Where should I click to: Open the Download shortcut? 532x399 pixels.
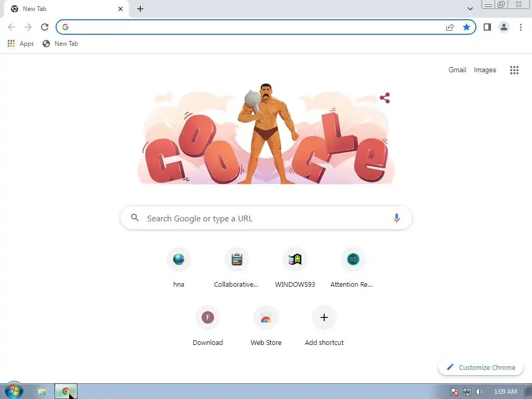[x=208, y=326]
